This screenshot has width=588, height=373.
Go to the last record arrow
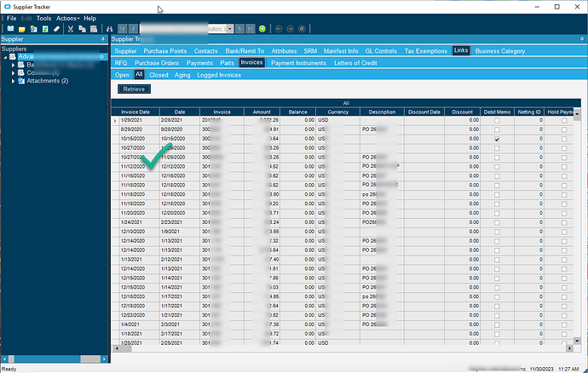click(x=250, y=29)
